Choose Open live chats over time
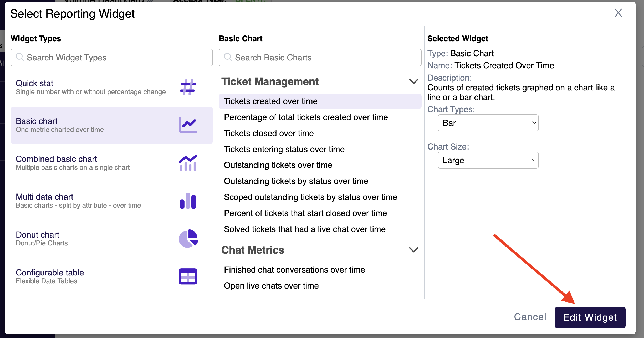This screenshot has height=338, width=644. pos(320,286)
